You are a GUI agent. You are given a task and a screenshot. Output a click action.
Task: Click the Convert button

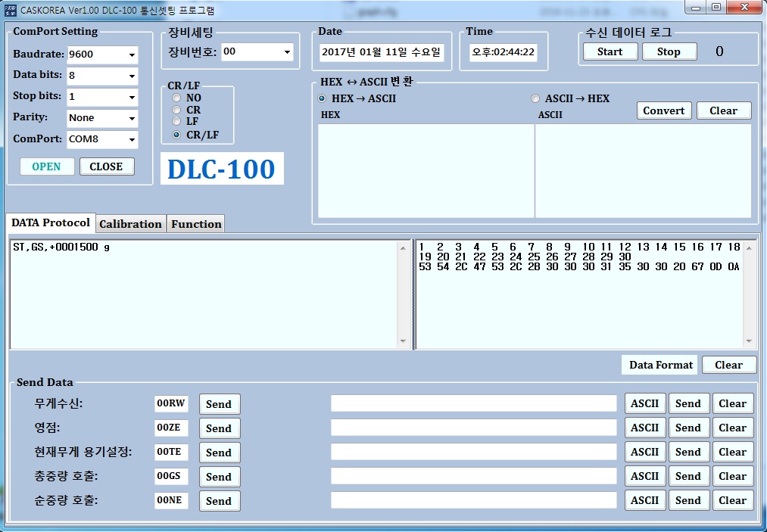coord(664,110)
